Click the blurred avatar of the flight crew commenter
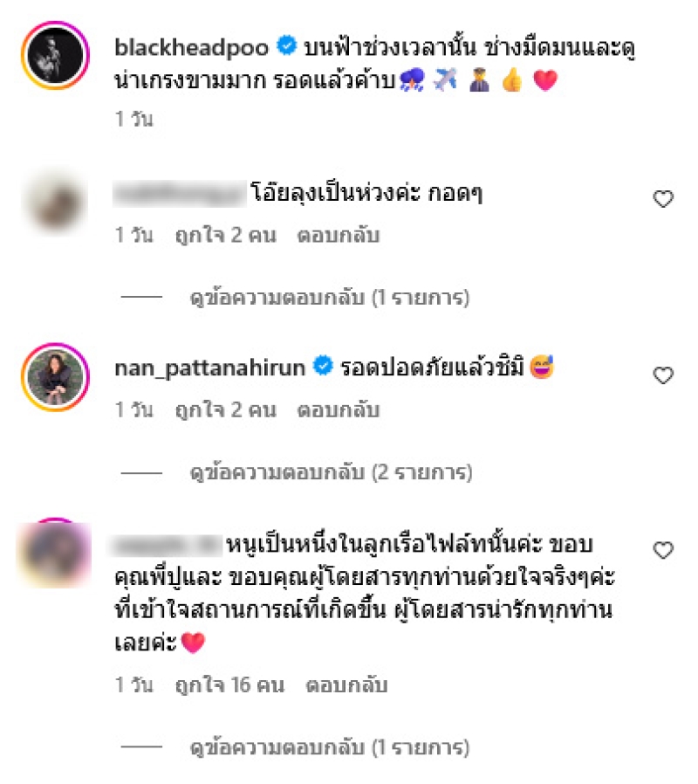The width and height of the screenshot is (698, 784). point(55,553)
